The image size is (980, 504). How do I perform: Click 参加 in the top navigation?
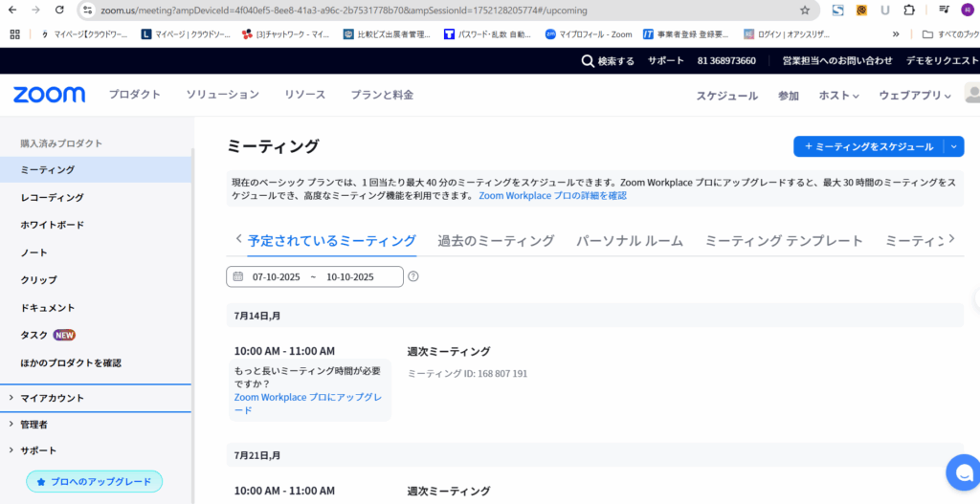click(x=789, y=96)
